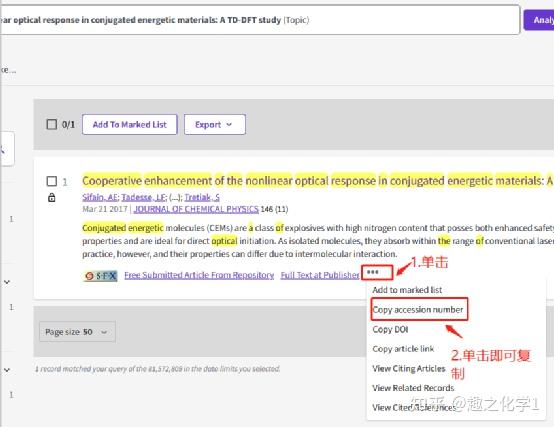Click the search query input field

pyautogui.click(x=260, y=20)
